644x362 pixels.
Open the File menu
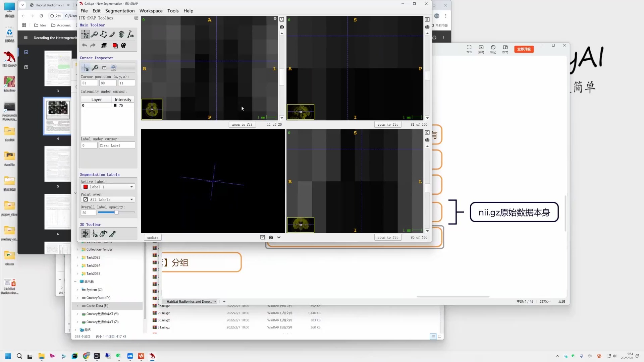pyautogui.click(x=84, y=11)
